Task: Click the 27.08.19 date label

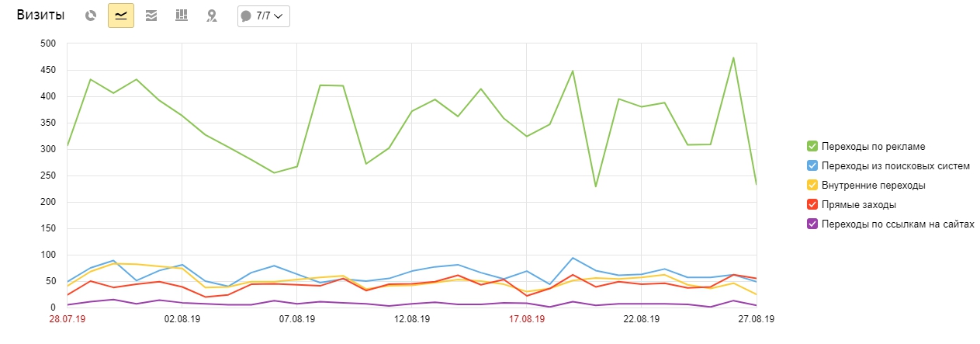Action: [x=756, y=319]
